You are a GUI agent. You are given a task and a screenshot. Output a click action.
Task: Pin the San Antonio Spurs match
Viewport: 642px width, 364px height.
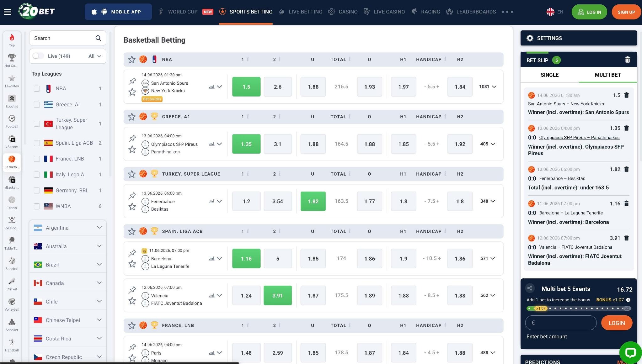132,81
